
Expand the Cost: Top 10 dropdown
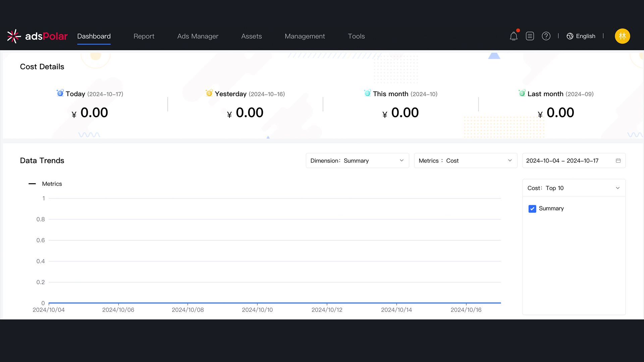(x=574, y=188)
